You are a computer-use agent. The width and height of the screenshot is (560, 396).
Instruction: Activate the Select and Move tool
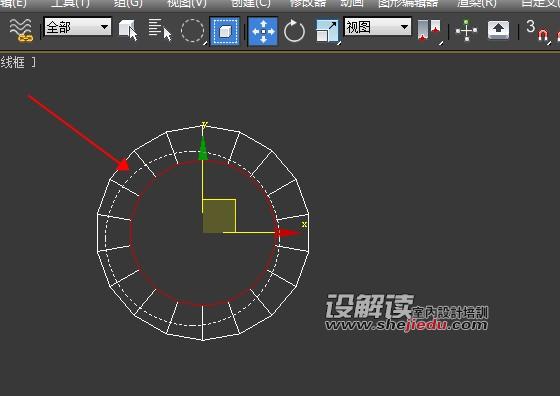[263, 31]
